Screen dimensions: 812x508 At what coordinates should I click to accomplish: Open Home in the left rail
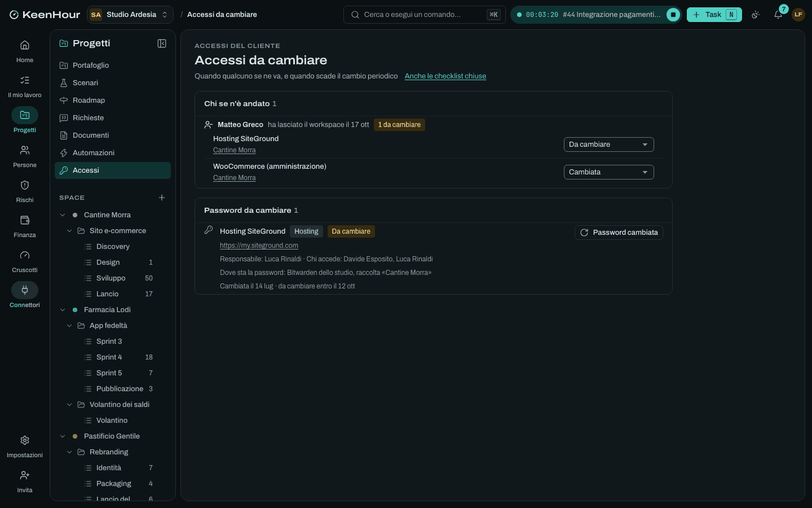click(25, 51)
